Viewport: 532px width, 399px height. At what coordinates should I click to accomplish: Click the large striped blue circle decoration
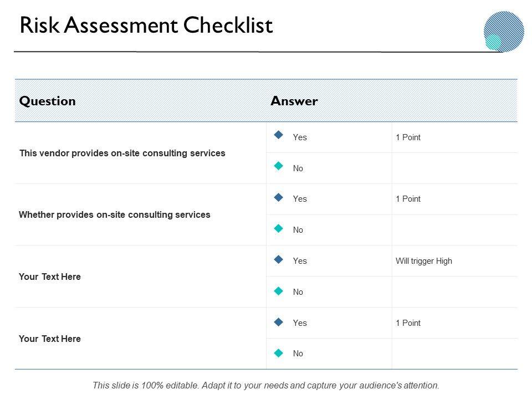507,28
